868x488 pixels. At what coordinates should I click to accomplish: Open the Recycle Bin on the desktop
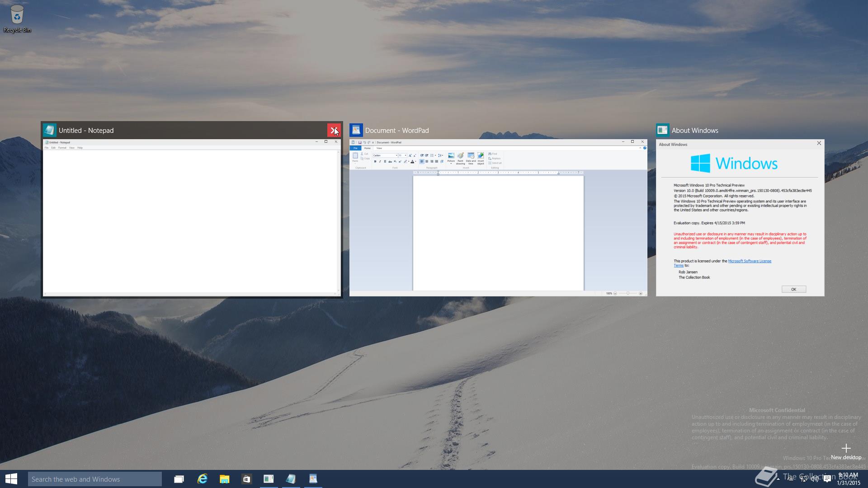pyautogui.click(x=17, y=19)
